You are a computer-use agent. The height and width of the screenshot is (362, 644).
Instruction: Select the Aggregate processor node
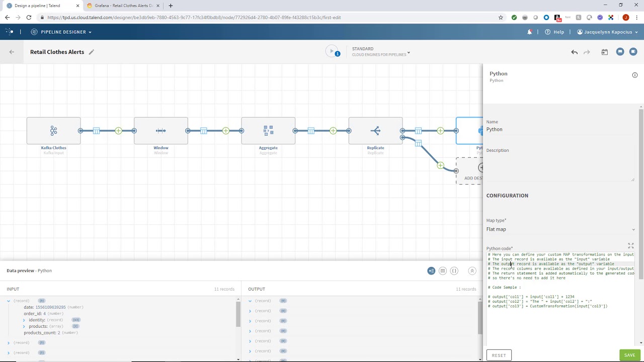click(268, 131)
